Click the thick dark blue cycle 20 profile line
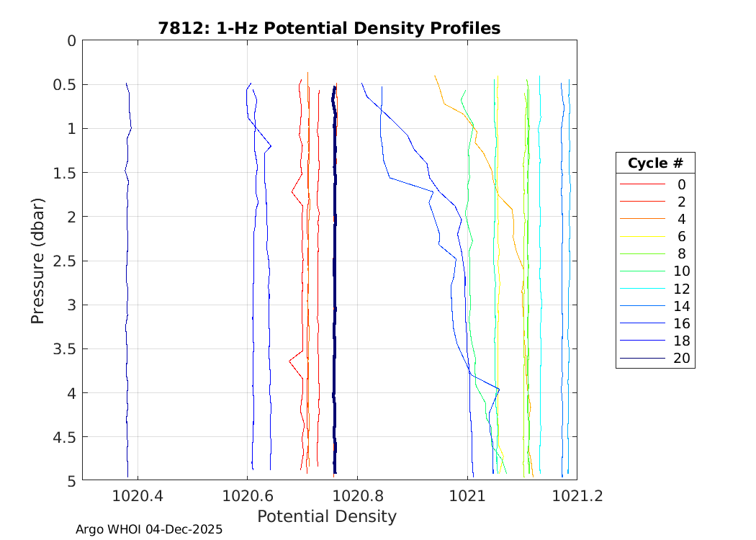Image resolution: width=756 pixels, height=540 pixels. click(334, 288)
